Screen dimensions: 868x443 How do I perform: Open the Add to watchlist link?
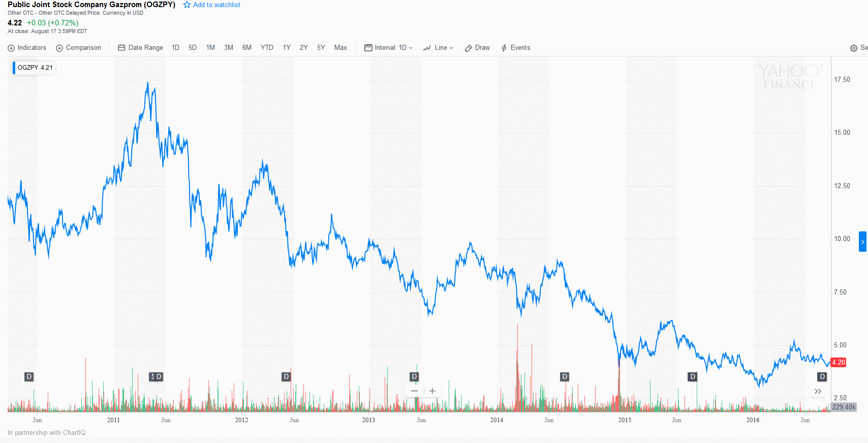pos(216,5)
